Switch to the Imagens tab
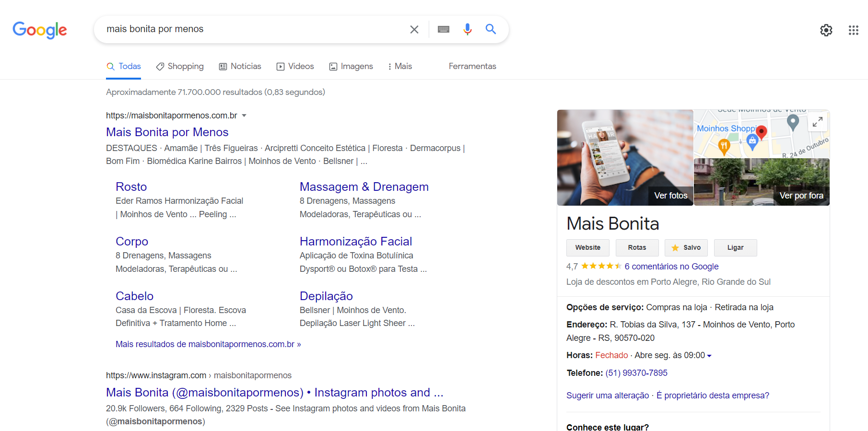 [351, 66]
